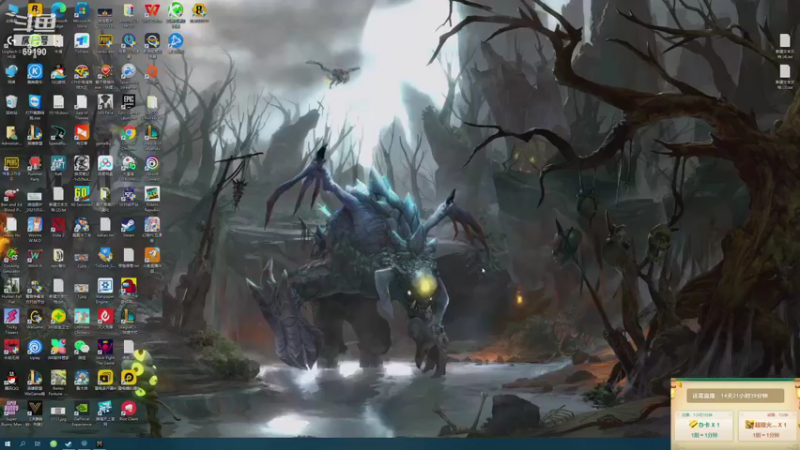Open the Witch It game shortcut

[x=35, y=255]
